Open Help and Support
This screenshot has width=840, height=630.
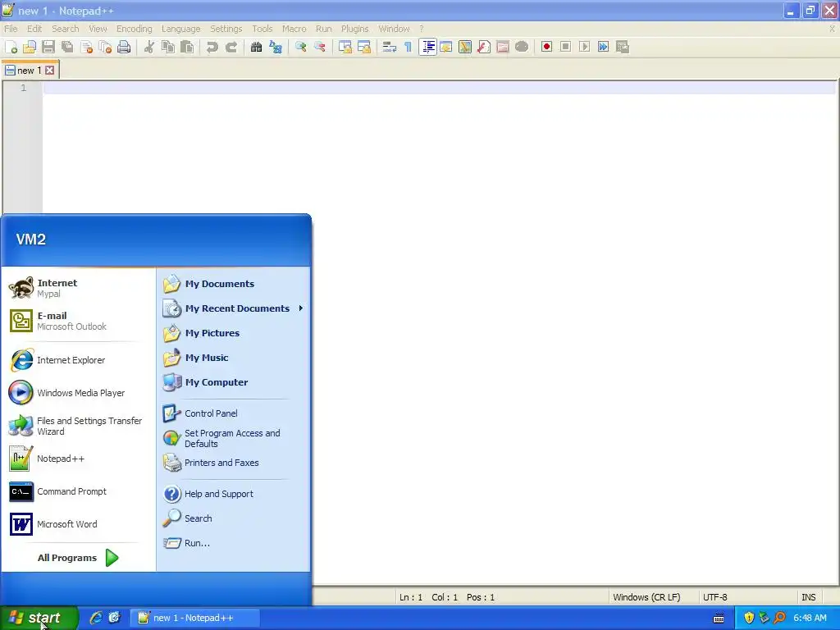[x=234, y=494]
